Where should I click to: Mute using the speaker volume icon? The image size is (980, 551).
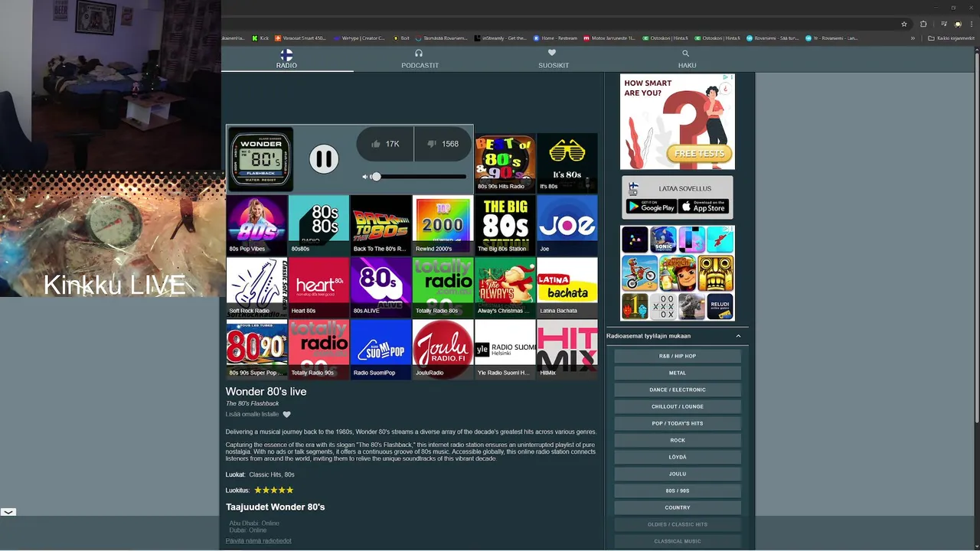tap(365, 177)
